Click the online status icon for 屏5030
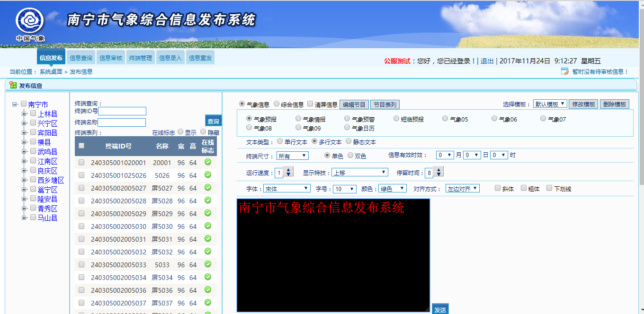The image size is (644, 314). (207, 226)
